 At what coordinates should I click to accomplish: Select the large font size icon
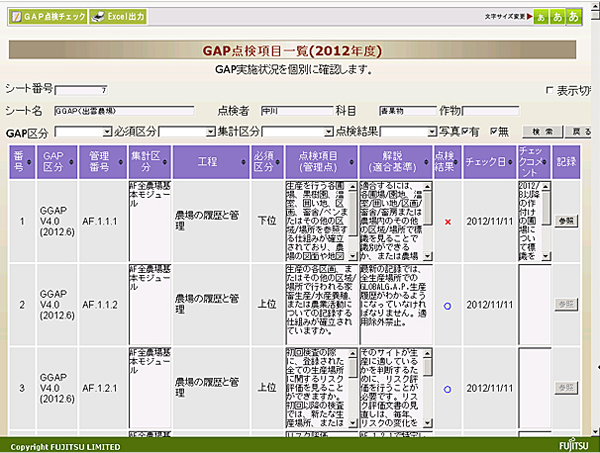click(573, 17)
